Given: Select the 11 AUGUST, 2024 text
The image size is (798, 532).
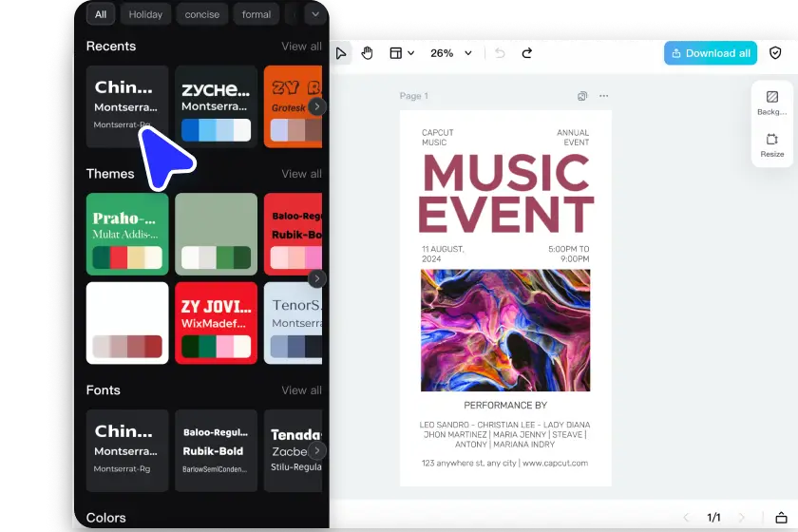Looking at the screenshot, I should click(x=443, y=254).
